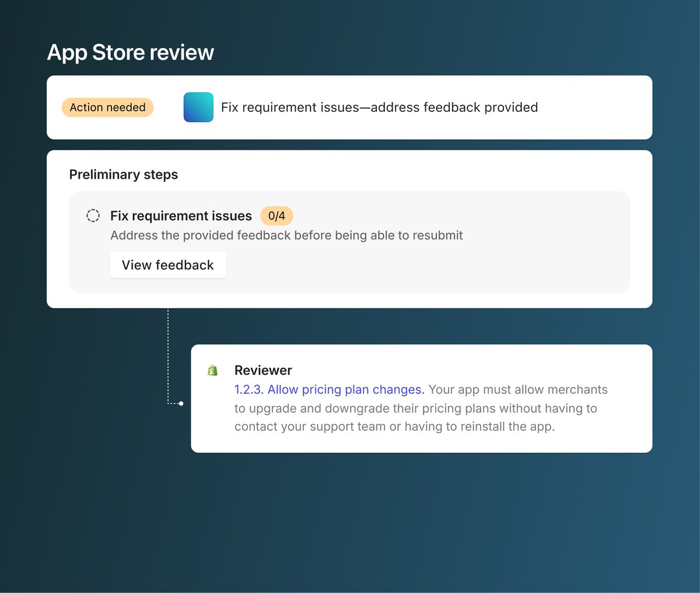The image size is (700, 593).
Task: Click the Fix requirement issues step title
Action: 181,216
